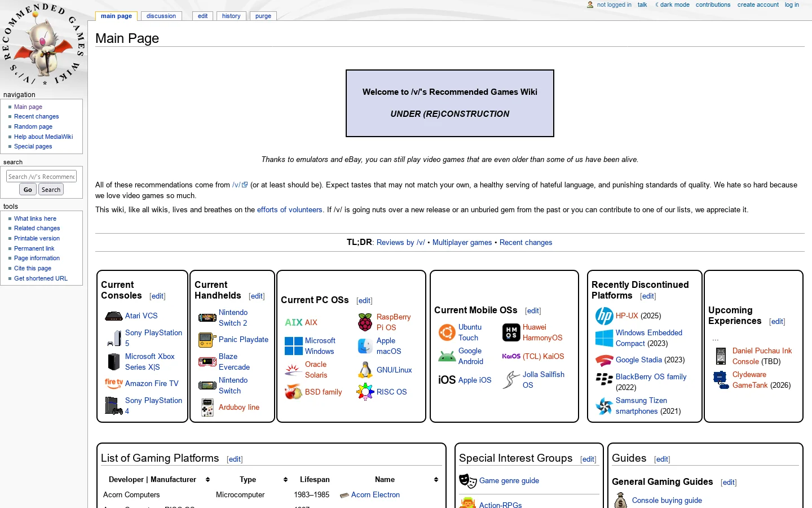Image resolution: width=812 pixels, height=508 pixels.
Task: Click the RaspBerry Pi OS raspberry icon
Action: (x=365, y=322)
